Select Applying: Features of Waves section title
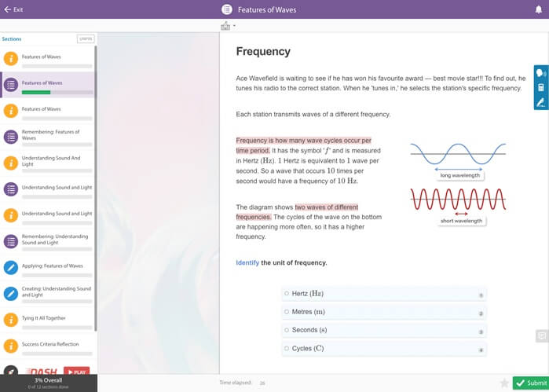 tap(53, 266)
